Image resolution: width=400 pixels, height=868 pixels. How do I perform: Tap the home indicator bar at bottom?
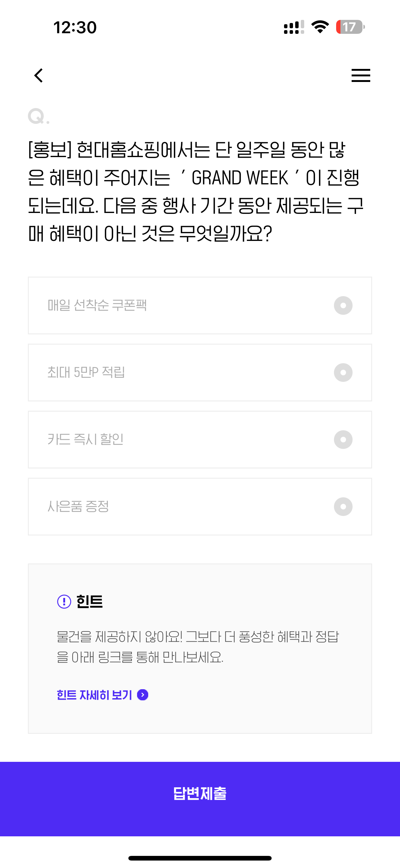click(x=200, y=858)
